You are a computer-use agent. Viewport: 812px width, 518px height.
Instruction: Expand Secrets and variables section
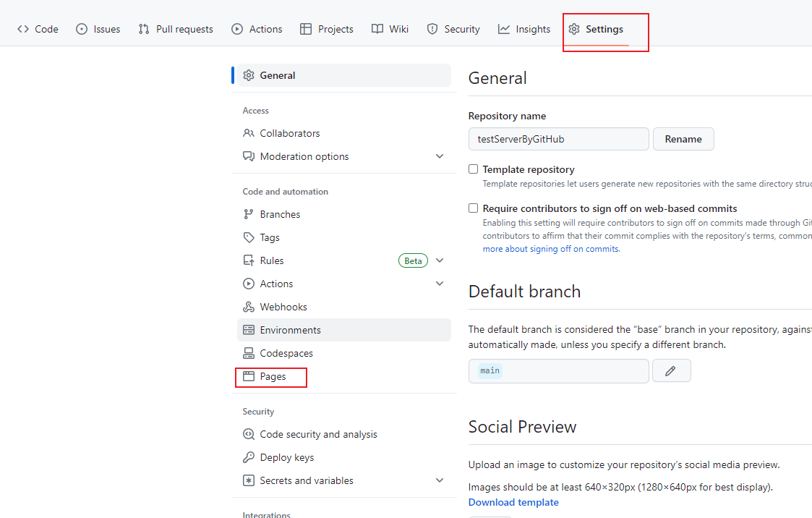click(x=440, y=480)
